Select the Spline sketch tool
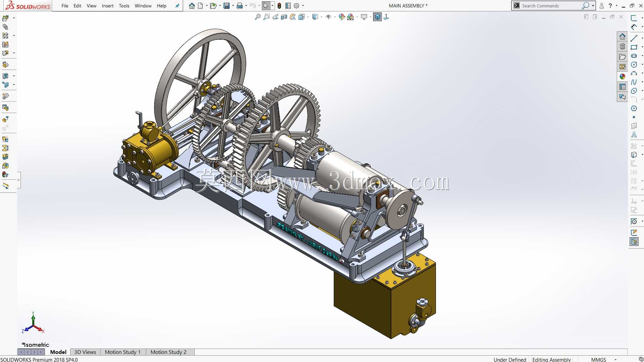 point(634,82)
